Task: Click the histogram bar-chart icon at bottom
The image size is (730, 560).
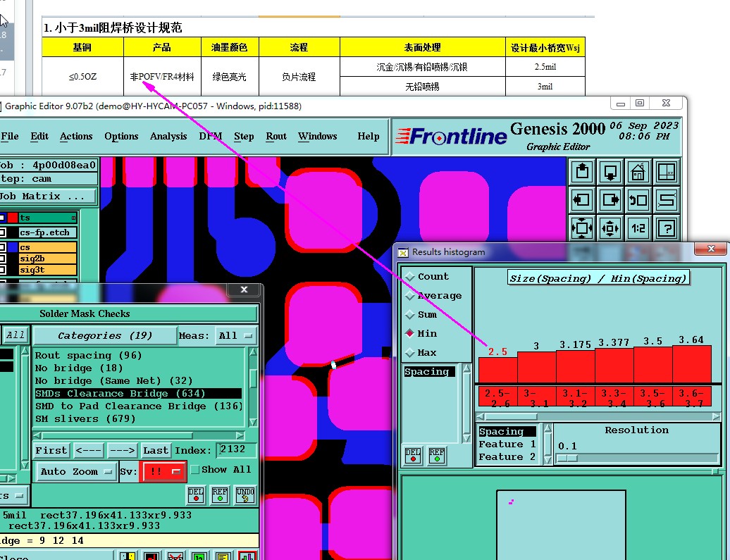Action: tap(247, 556)
